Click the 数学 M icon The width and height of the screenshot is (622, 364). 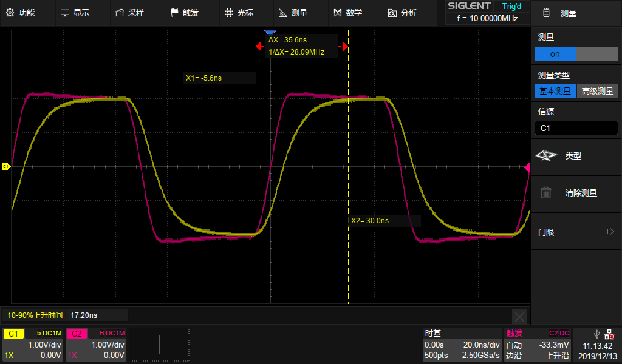click(x=338, y=13)
